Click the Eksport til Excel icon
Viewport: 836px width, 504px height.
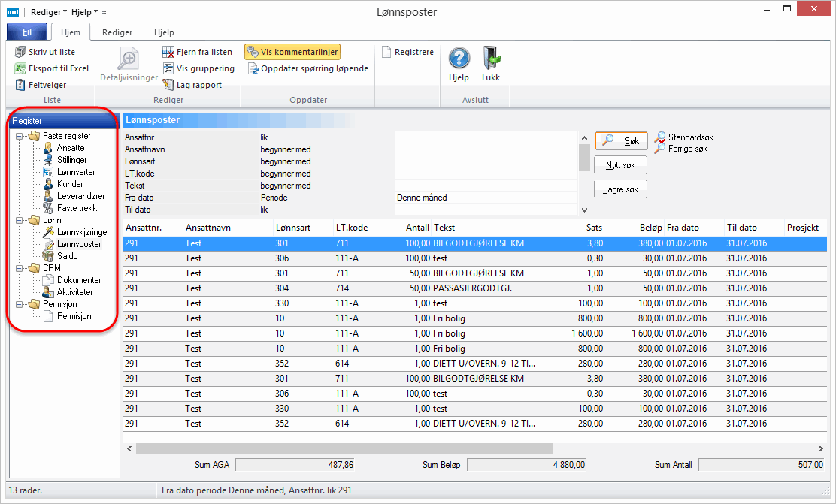click(21, 68)
